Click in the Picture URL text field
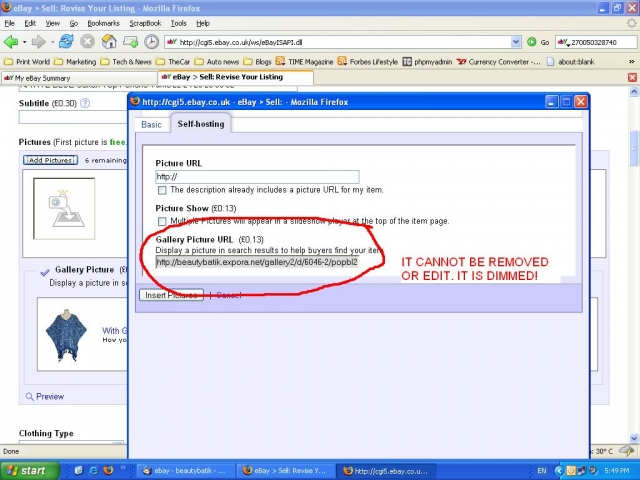The height and width of the screenshot is (480, 640). [x=256, y=177]
